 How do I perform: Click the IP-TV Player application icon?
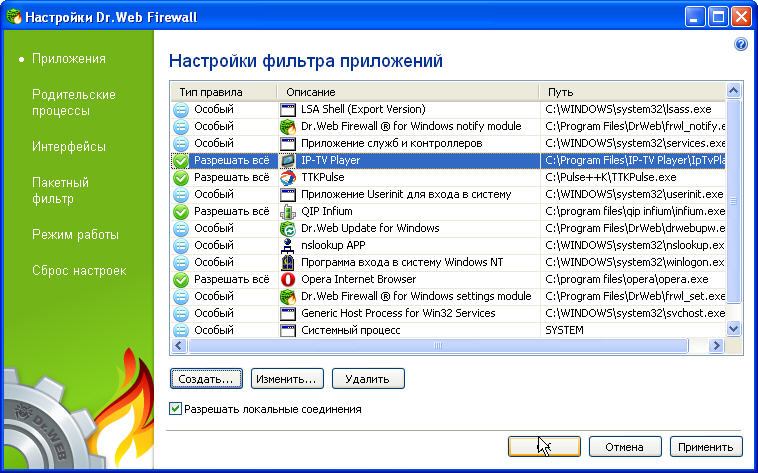[288, 161]
